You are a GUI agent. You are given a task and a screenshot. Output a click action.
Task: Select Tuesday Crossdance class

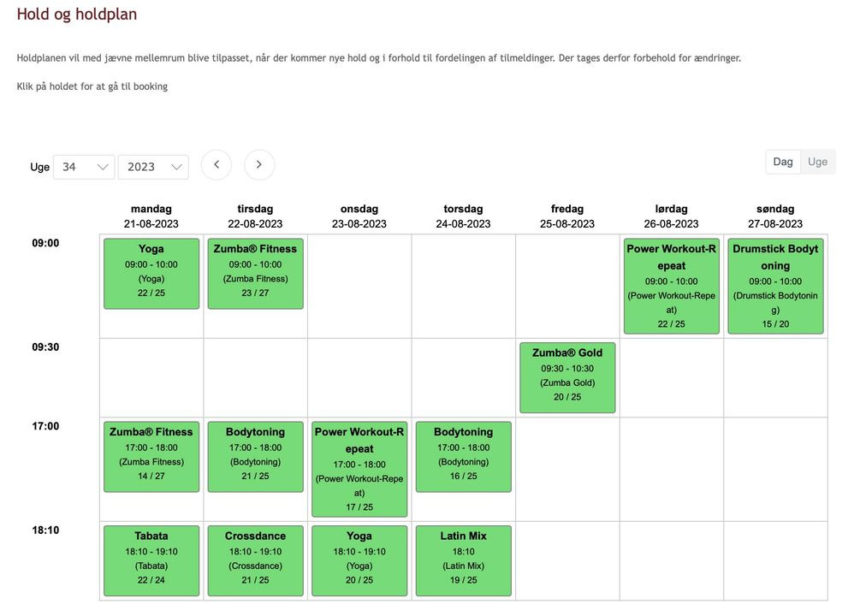click(255, 560)
